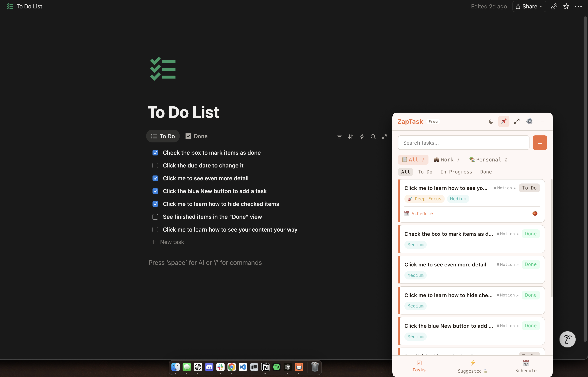
Task: Open the Notion database filter icon
Action: tap(339, 137)
